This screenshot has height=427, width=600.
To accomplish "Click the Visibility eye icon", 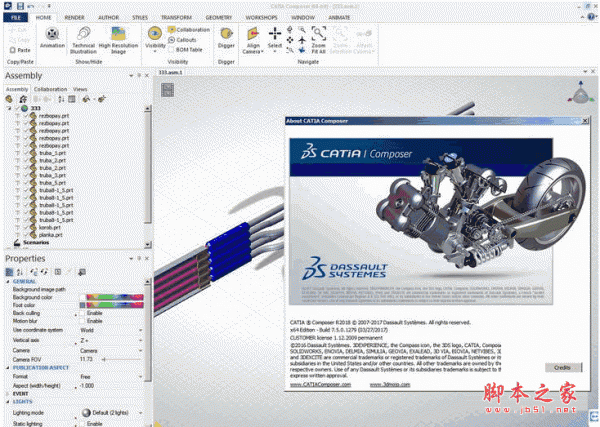I will [155, 34].
